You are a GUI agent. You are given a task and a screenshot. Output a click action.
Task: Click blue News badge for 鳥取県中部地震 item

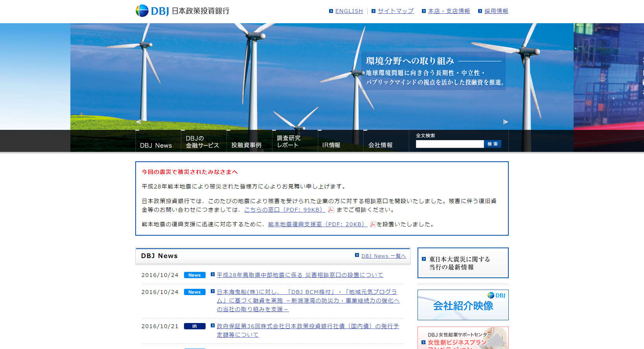195,275
